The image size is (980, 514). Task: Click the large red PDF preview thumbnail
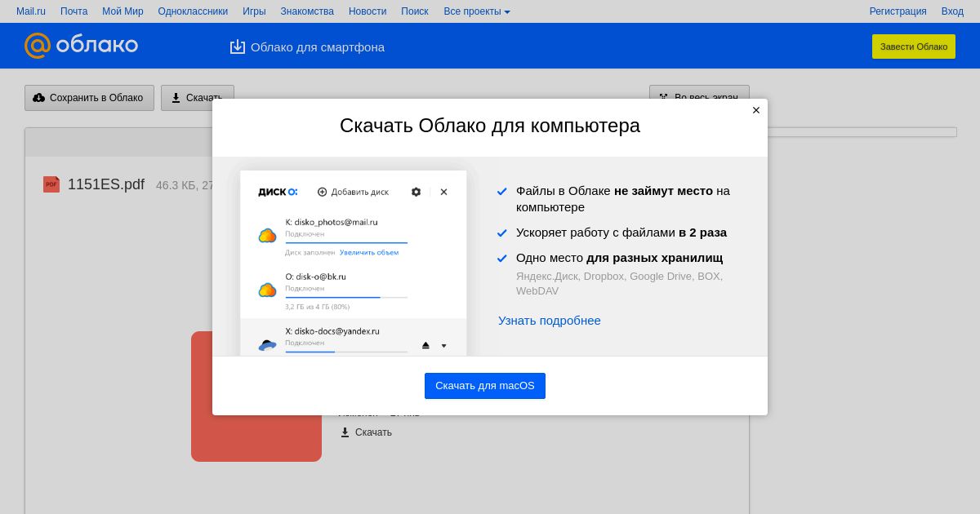(256, 397)
